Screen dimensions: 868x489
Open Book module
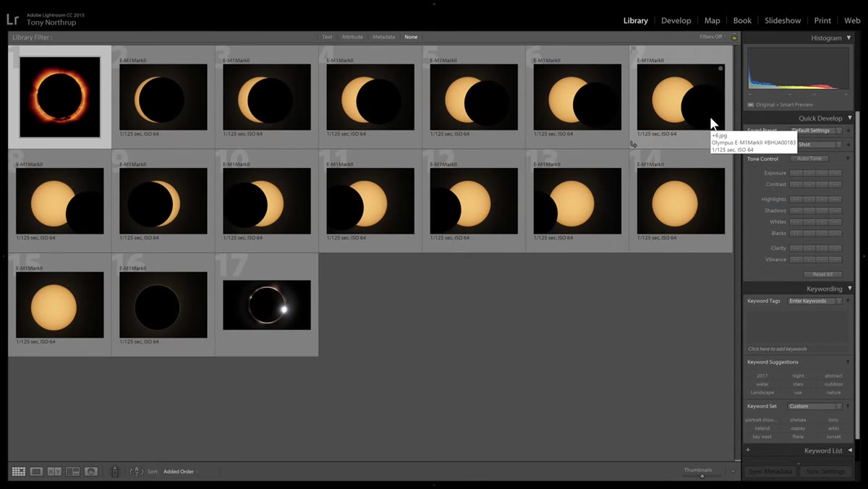coord(742,20)
